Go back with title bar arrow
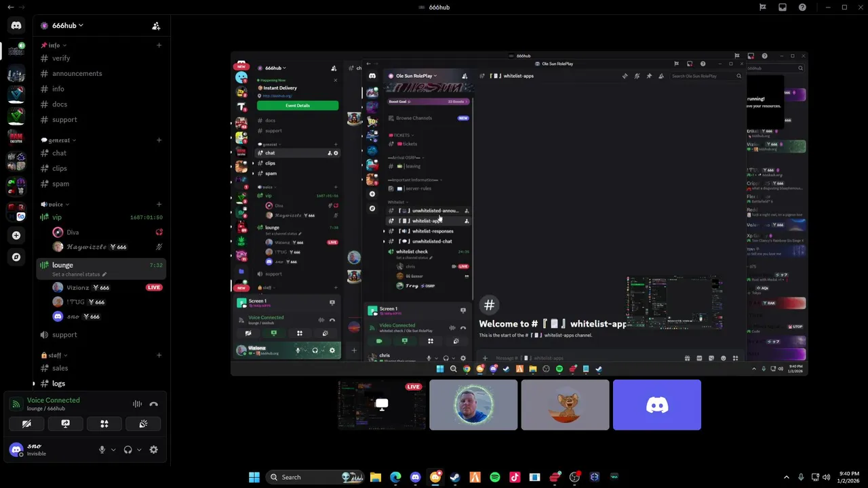 10,7
